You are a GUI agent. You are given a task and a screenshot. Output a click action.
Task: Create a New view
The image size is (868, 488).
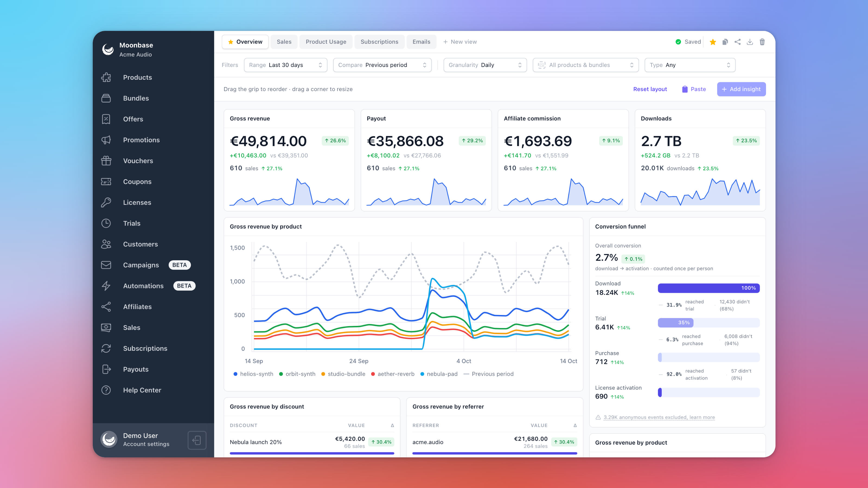[460, 42]
